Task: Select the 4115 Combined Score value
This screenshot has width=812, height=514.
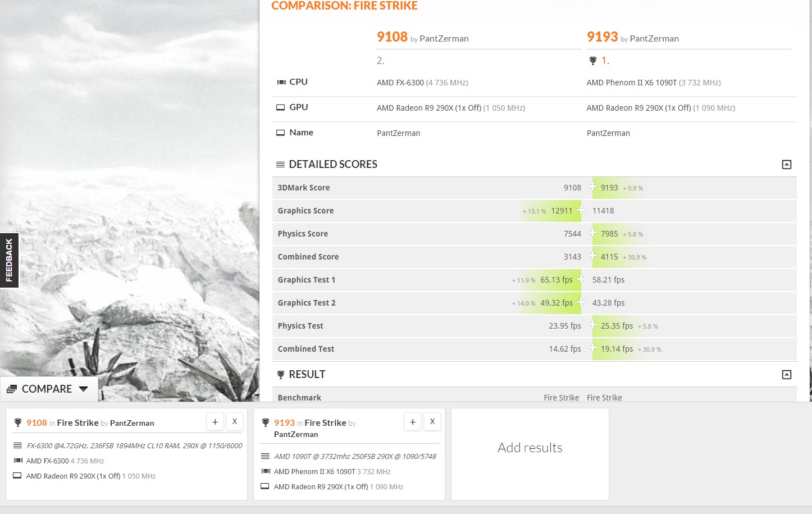Action: pyautogui.click(x=609, y=257)
